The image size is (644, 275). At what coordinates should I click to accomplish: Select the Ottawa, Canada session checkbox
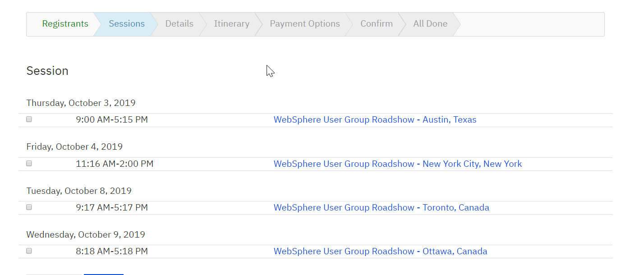click(x=29, y=251)
